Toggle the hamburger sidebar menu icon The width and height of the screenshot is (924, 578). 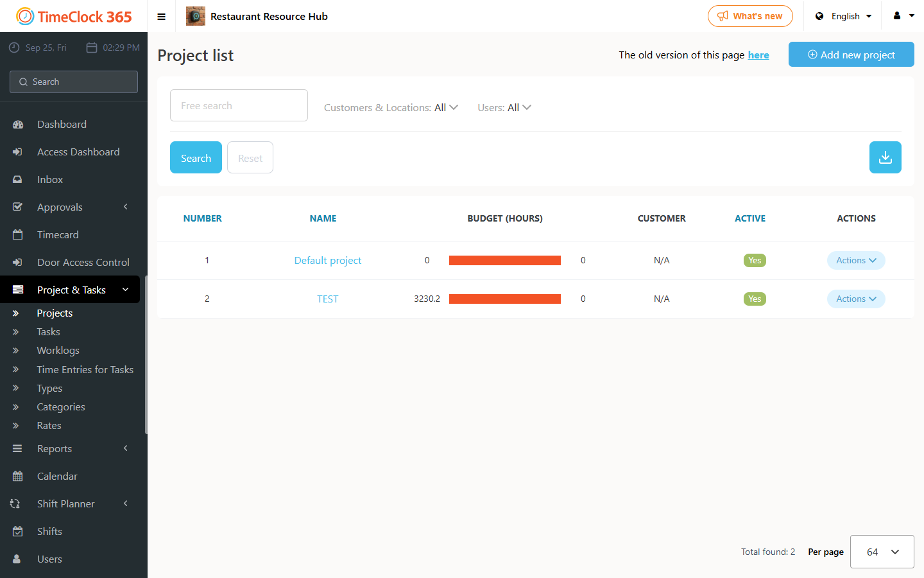[162, 17]
